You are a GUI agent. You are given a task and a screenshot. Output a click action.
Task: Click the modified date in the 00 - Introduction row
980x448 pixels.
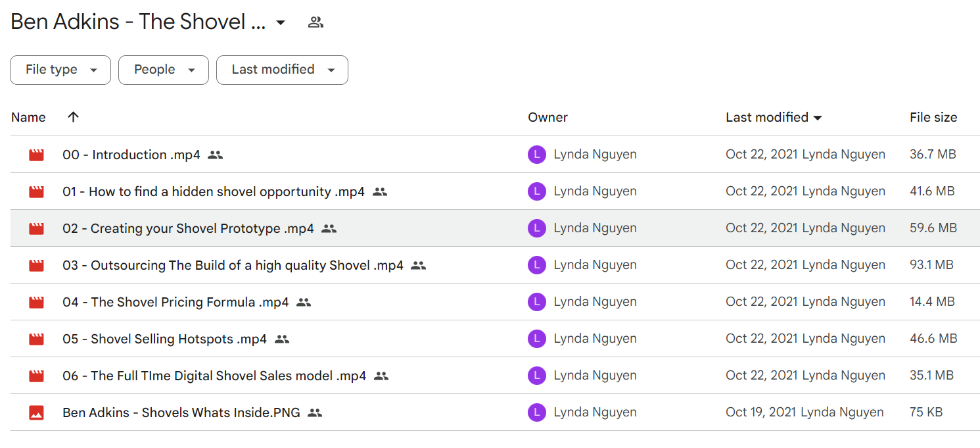805,155
